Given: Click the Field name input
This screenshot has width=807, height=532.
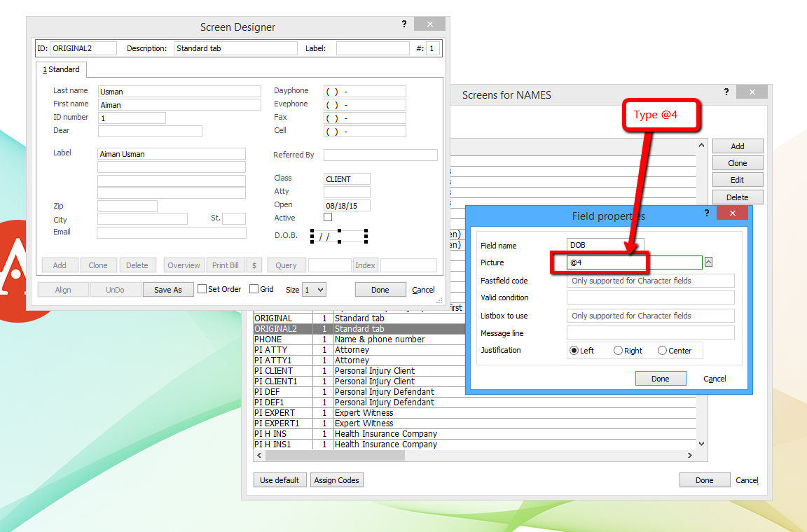Looking at the screenshot, I should (605, 245).
